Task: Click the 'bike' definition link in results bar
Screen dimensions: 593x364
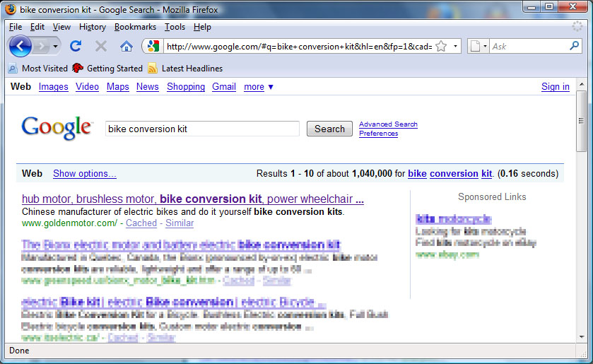Action: pyautogui.click(x=417, y=174)
